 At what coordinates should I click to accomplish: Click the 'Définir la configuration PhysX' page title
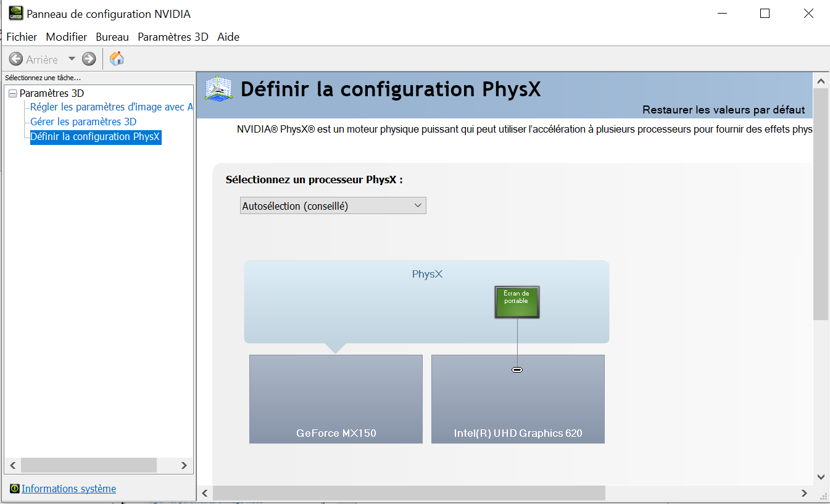[x=391, y=89]
